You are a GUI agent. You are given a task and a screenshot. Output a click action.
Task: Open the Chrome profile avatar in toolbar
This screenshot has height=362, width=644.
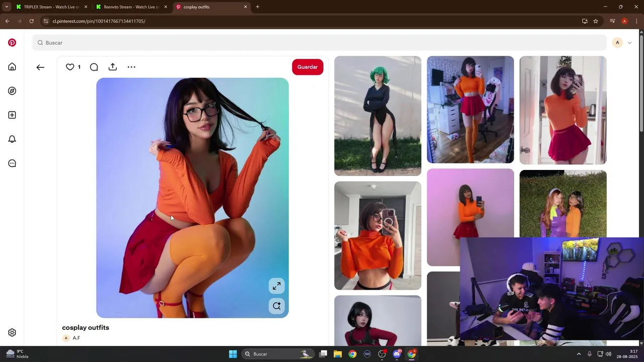[624, 21]
